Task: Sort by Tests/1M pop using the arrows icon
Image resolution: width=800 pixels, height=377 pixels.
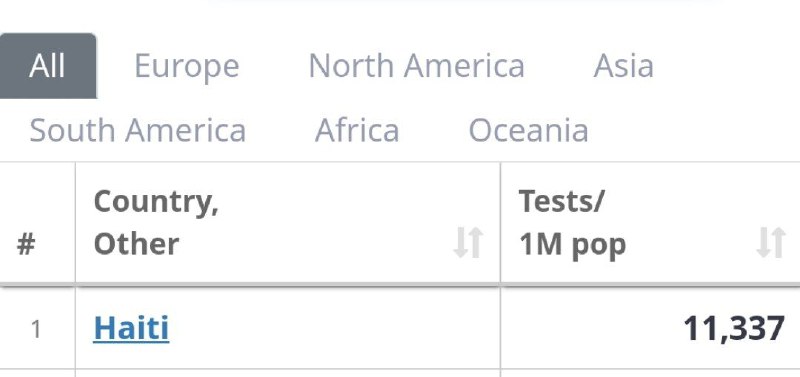Action: pos(770,243)
